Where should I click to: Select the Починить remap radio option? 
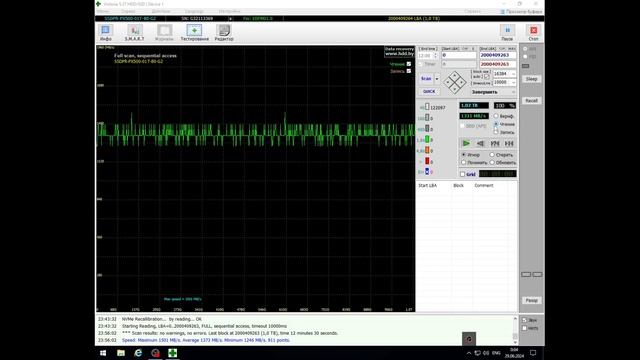464,162
